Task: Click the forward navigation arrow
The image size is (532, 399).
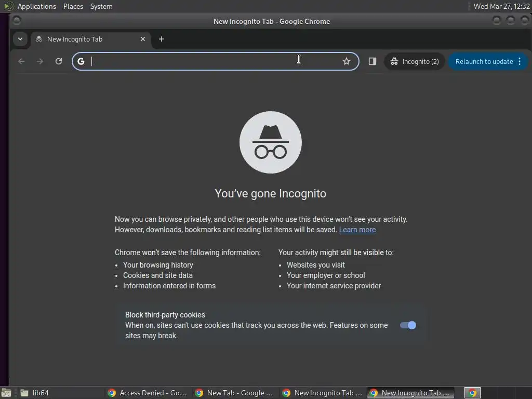Action: pos(40,61)
